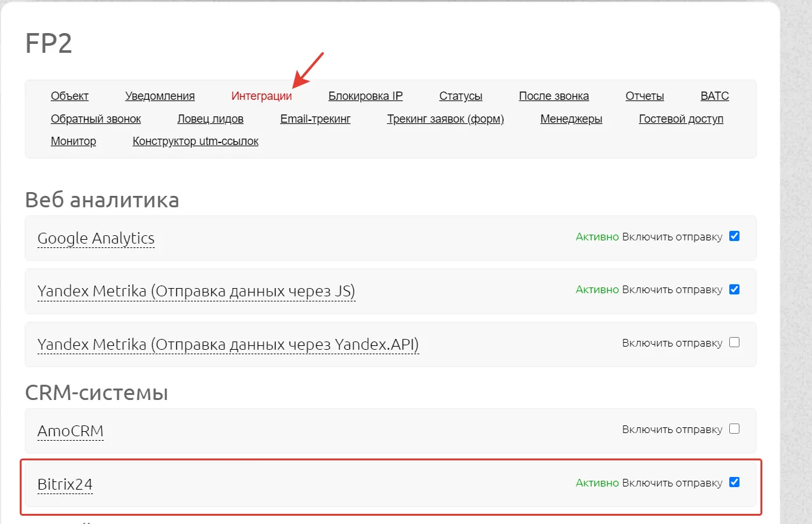Open the ВАТС tab

(715, 96)
